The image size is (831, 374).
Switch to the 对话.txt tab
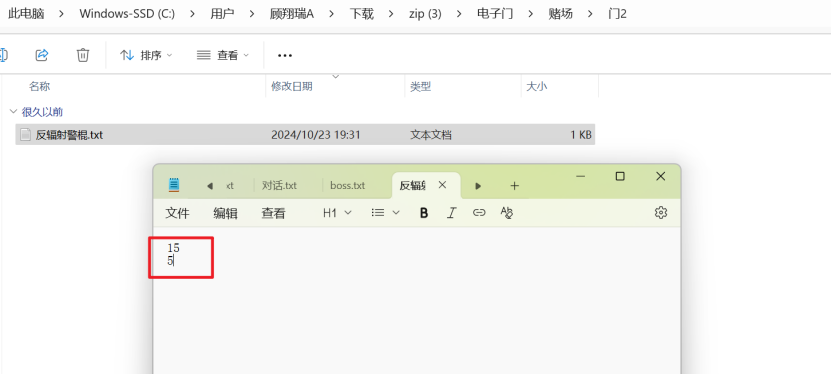click(279, 185)
